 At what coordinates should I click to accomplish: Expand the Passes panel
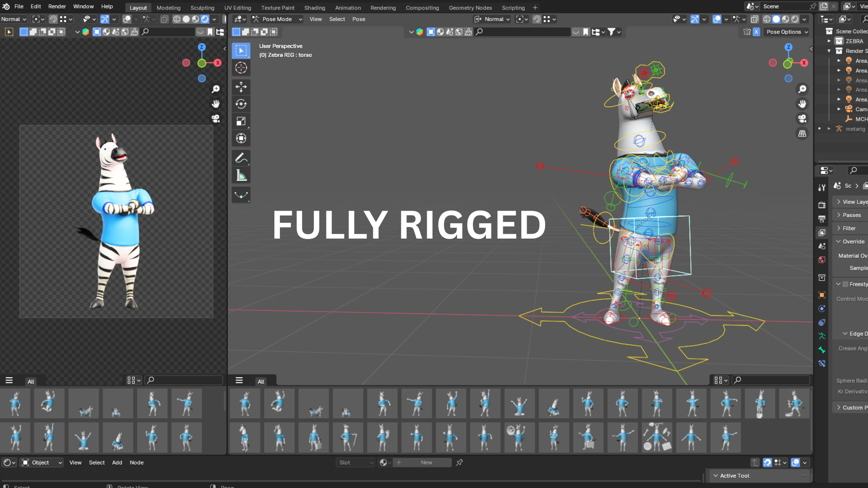pyautogui.click(x=851, y=215)
